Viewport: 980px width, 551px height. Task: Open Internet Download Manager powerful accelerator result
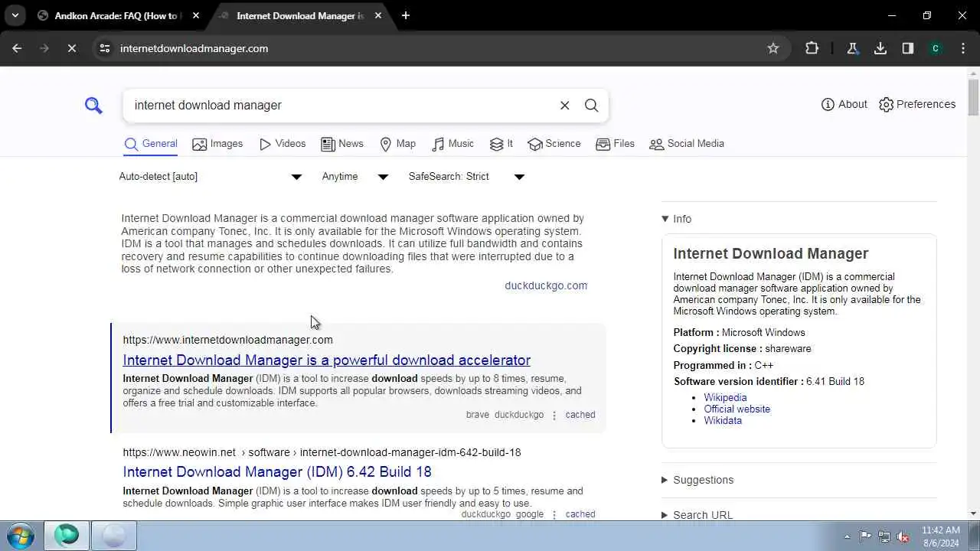point(327,360)
